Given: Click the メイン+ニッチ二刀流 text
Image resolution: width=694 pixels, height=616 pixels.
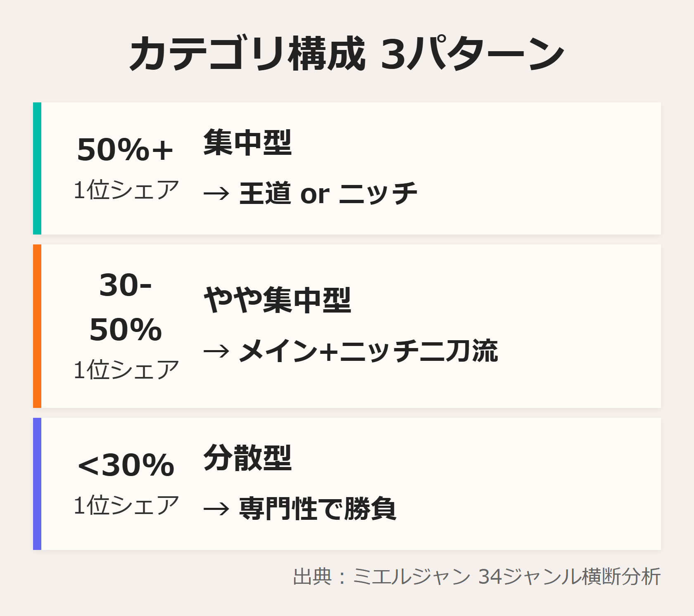Looking at the screenshot, I should [368, 351].
